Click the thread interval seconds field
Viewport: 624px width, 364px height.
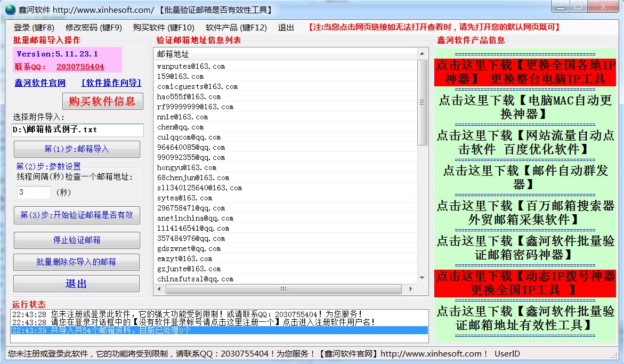pyautogui.click(x=34, y=192)
